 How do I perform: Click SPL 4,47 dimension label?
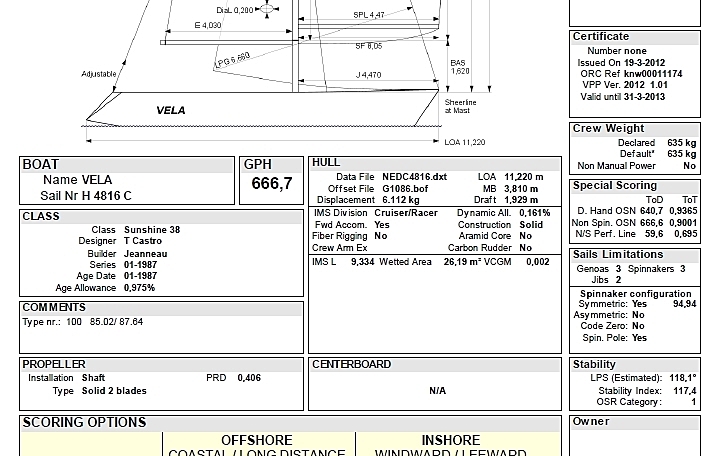coord(369,15)
